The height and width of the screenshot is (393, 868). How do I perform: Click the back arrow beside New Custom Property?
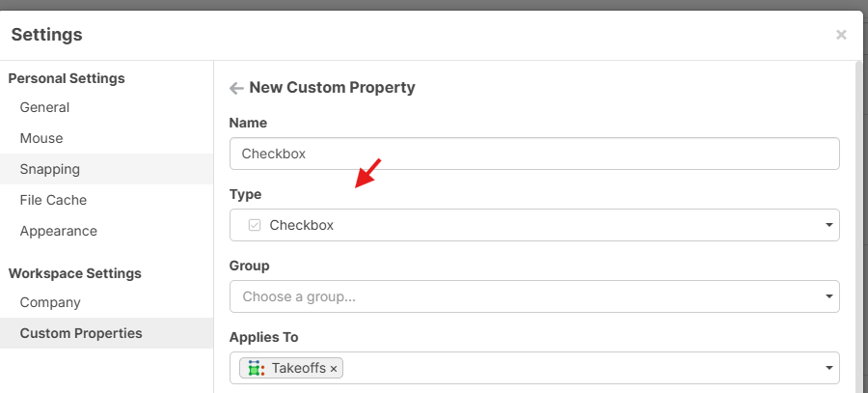236,88
